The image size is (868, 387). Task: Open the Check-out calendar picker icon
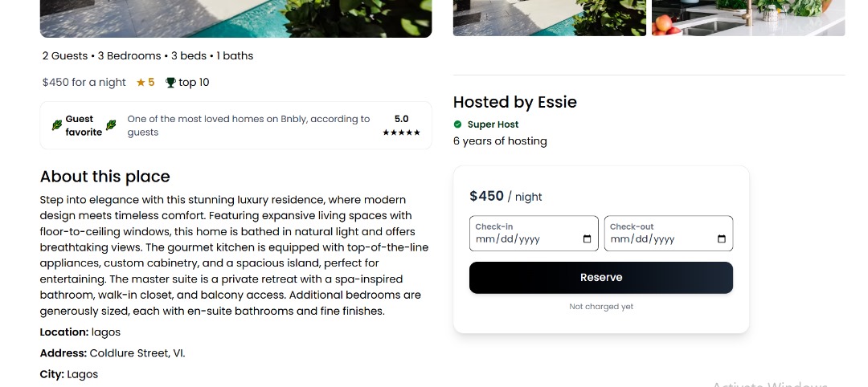[721, 239]
